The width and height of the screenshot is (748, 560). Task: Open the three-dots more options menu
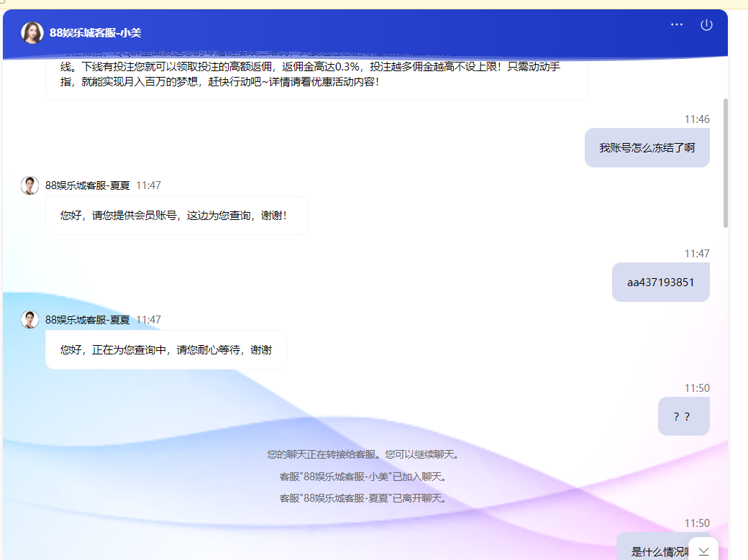677,24
